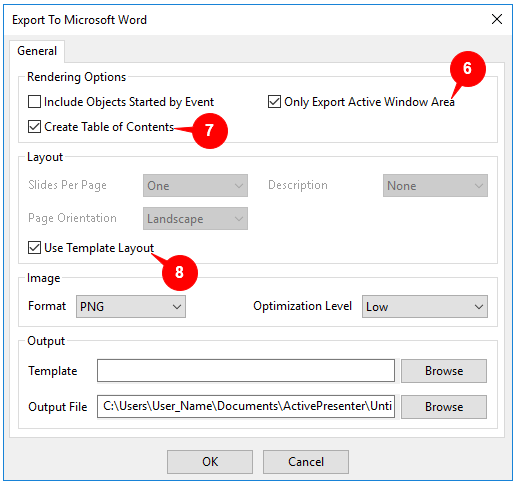Select the General tab

tap(37, 51)
